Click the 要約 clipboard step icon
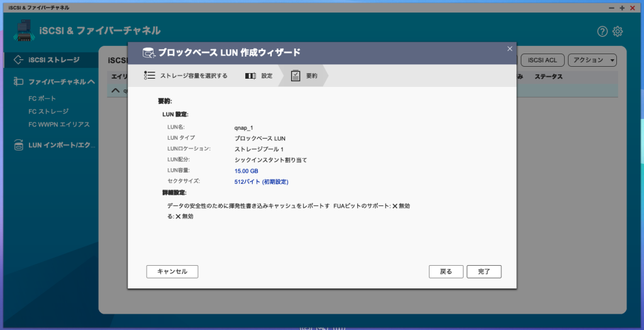 tap(296, 76)
